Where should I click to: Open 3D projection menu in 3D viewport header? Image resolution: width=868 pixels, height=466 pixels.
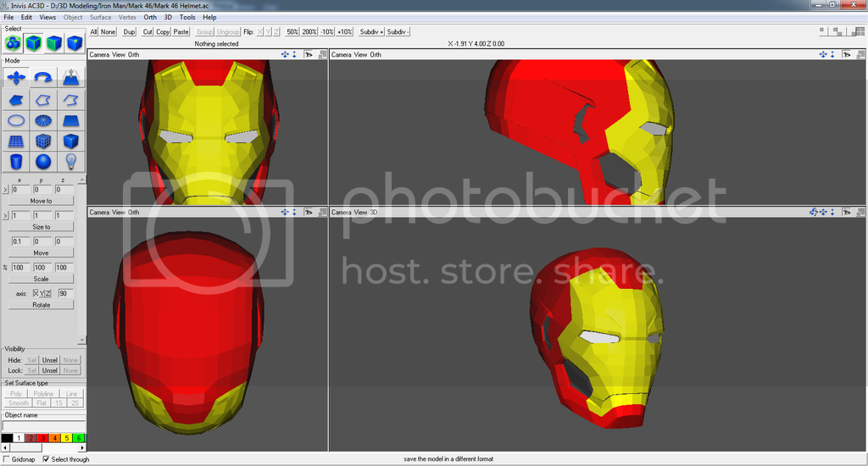coord(373,212)
